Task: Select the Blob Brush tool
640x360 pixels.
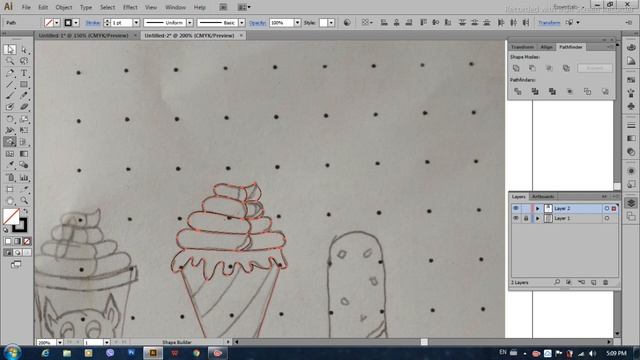Action: click(10, 107)
